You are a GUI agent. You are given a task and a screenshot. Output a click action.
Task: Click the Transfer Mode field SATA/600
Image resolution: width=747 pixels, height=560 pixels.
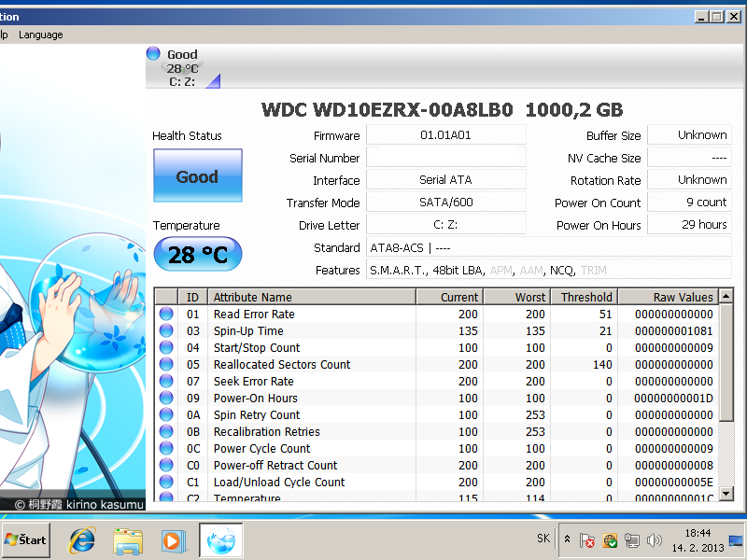click(x=446, y=202)
